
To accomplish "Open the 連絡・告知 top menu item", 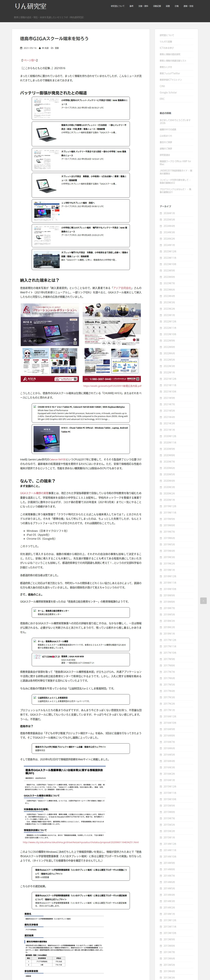I will coord(188,6).
